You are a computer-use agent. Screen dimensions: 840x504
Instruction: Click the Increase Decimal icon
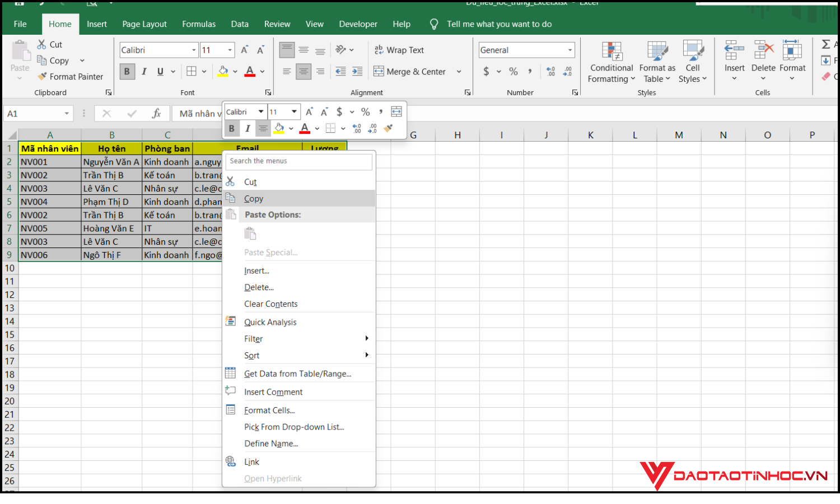tap(552, 72)
